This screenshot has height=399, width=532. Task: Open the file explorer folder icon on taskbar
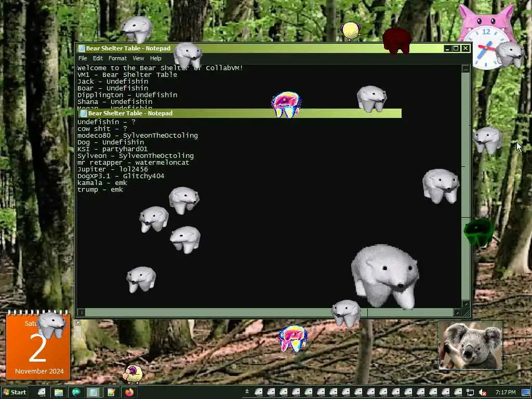coord(59,393)
